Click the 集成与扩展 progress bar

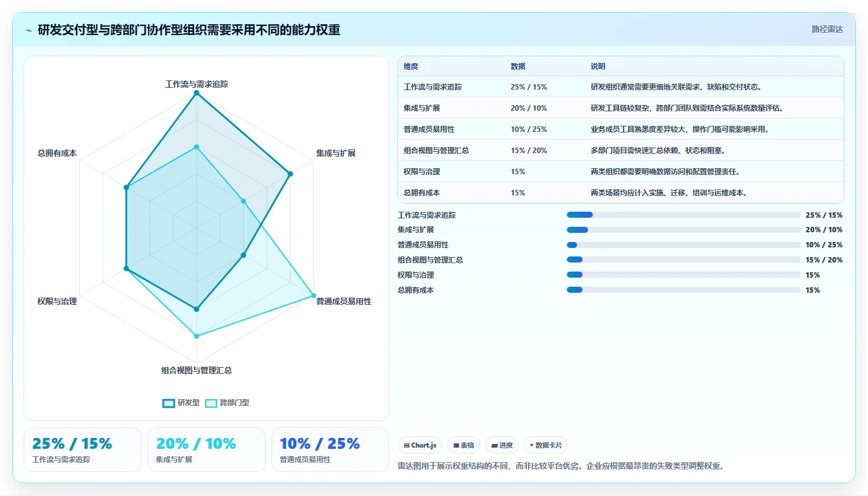pos(684,230)
